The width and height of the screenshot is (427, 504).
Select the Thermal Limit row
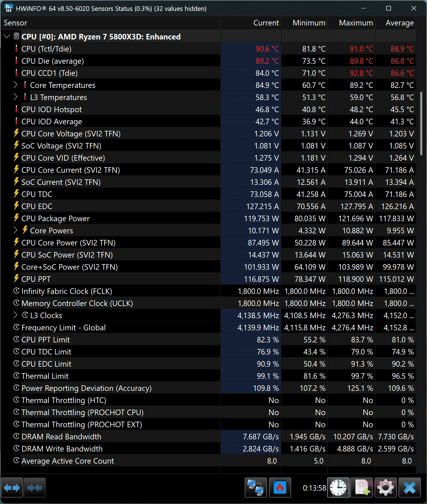pos(208,376)
